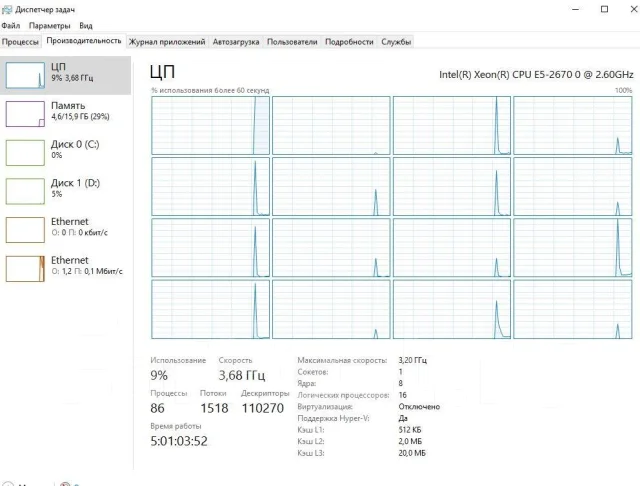The width and height of the screenshot is (640, 486).
Task: Open the Вид menu
Action: click(x=86, y=25)
